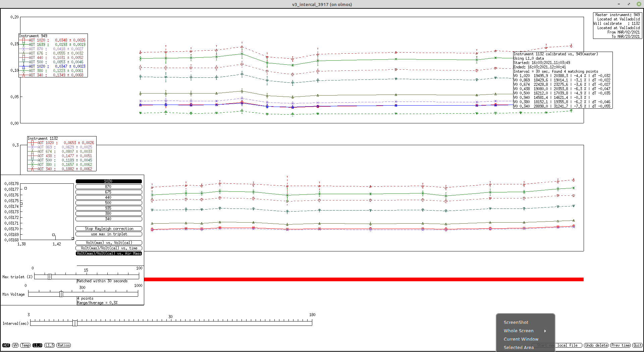Select the 500 wavelength channel button

(x=109, y=203)
